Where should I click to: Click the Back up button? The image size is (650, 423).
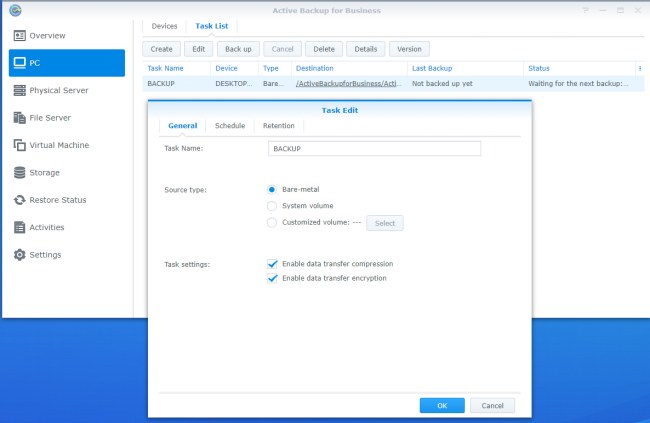point(238,49)
